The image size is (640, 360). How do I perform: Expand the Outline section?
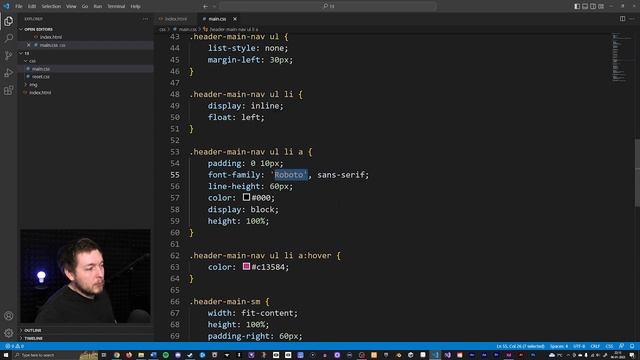click(33, 330)
